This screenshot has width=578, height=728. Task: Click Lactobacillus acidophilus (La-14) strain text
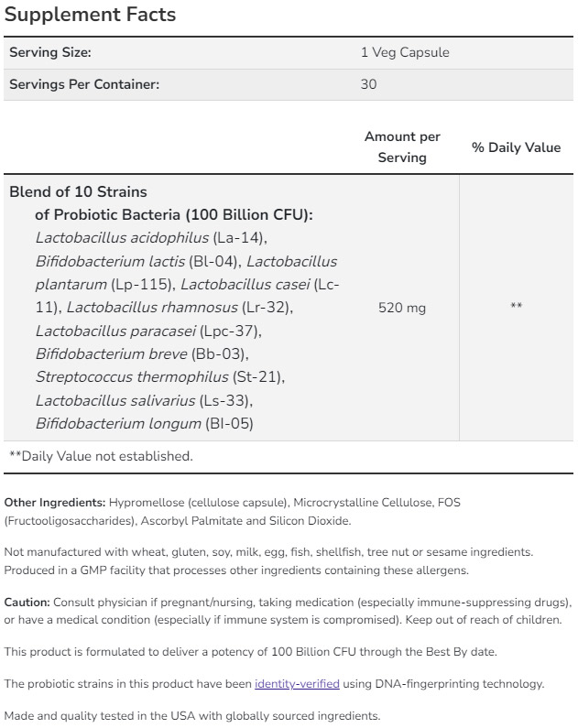pyautogui.click(x=151, y=238)
